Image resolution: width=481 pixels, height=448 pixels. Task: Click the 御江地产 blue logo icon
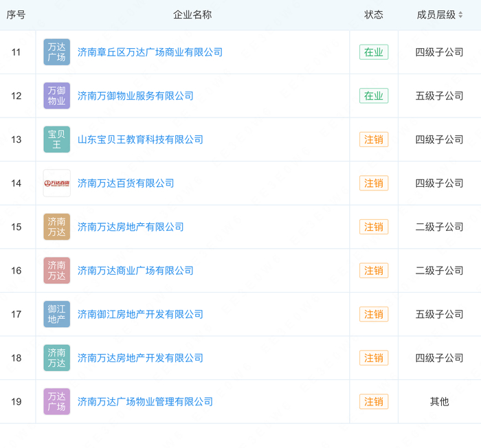point(56,314)
